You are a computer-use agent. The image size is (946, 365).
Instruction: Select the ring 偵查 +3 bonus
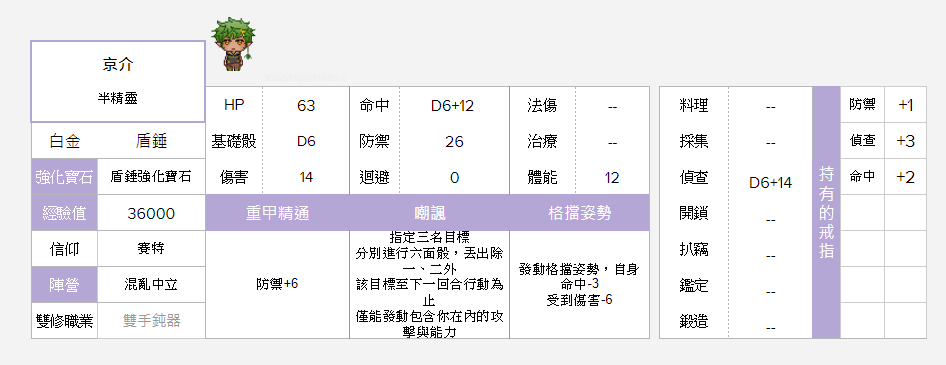[905, 141]
